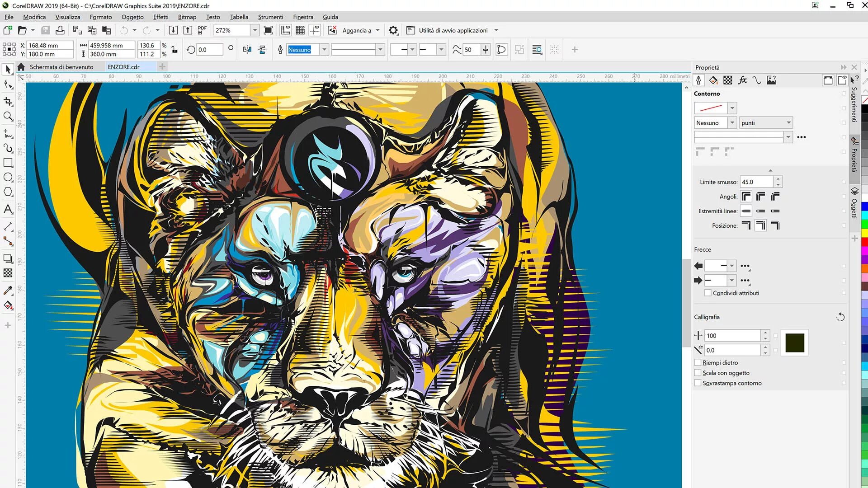Switch to Schermata di benvenuto tab

coord(61,67)
